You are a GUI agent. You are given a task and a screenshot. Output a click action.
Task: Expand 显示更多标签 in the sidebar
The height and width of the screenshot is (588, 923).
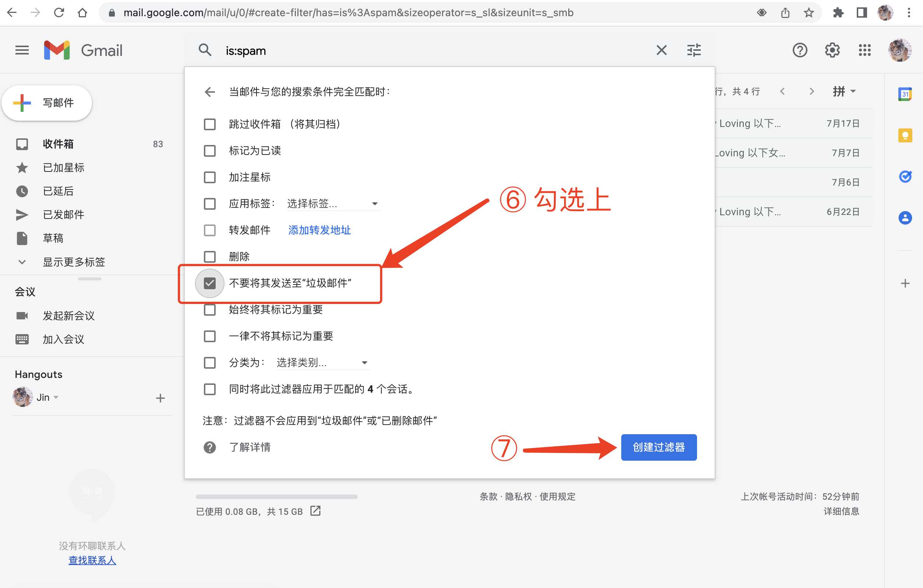[74, 262]
